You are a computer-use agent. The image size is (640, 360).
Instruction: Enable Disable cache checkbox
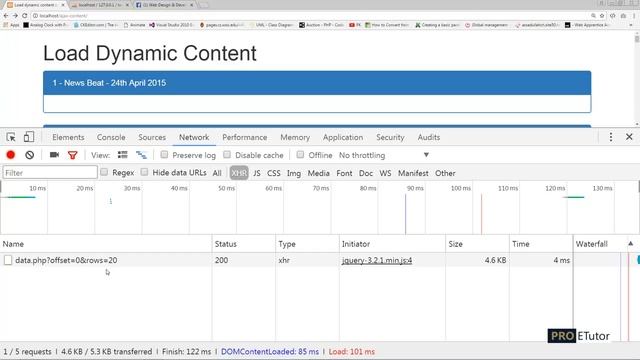pos(227,154)
